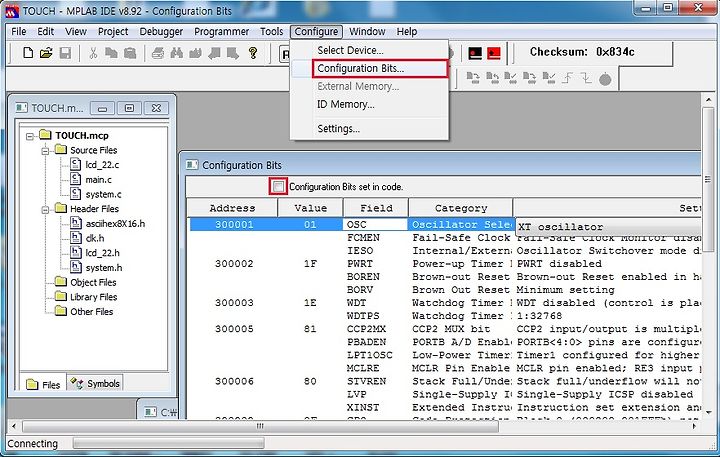
Task: Collapse the Header Files folder
Action: pos(45,209)
